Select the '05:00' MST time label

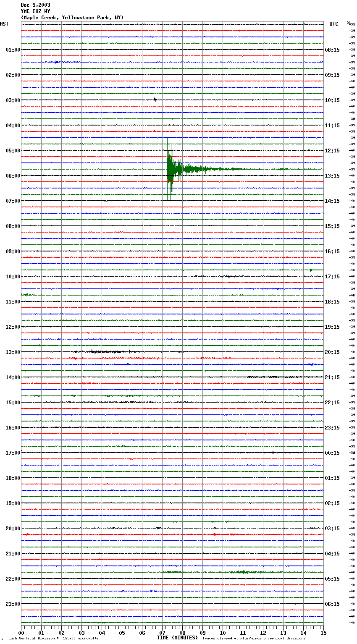pyautogui.click(x=13, y=151)
